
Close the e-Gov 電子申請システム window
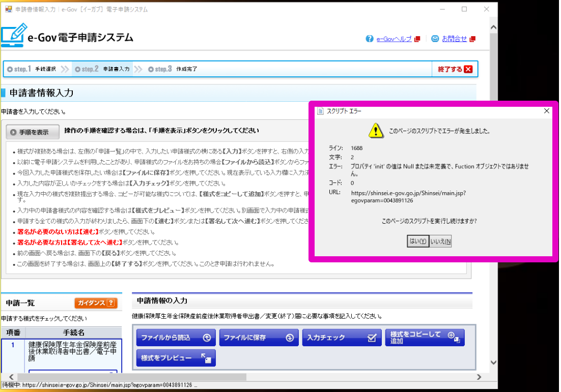click(487, 9)
